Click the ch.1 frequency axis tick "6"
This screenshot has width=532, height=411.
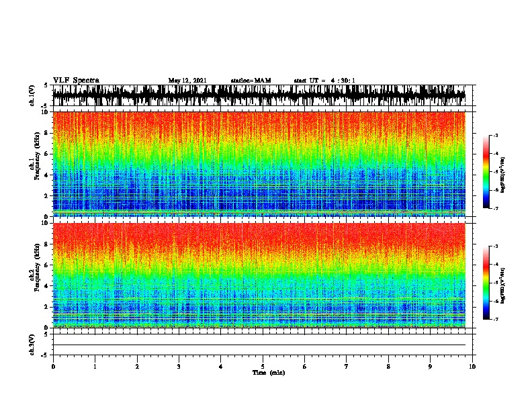tap(46, 154)
